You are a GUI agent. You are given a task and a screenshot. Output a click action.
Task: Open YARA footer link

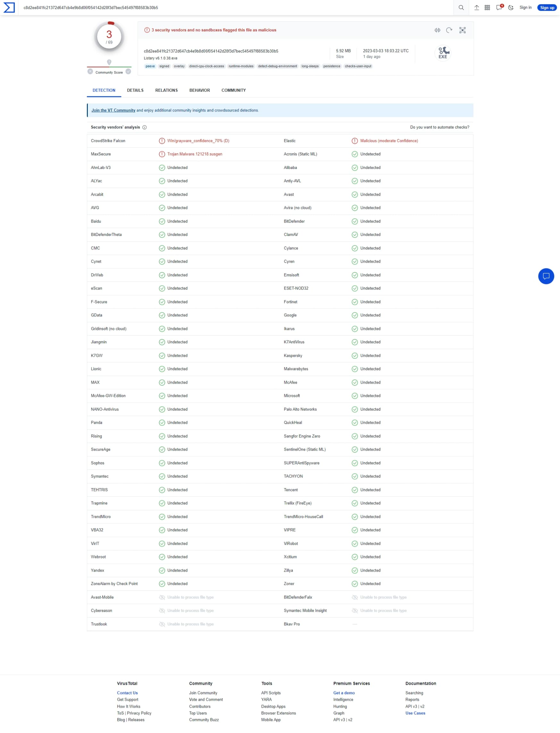point(266,700)
